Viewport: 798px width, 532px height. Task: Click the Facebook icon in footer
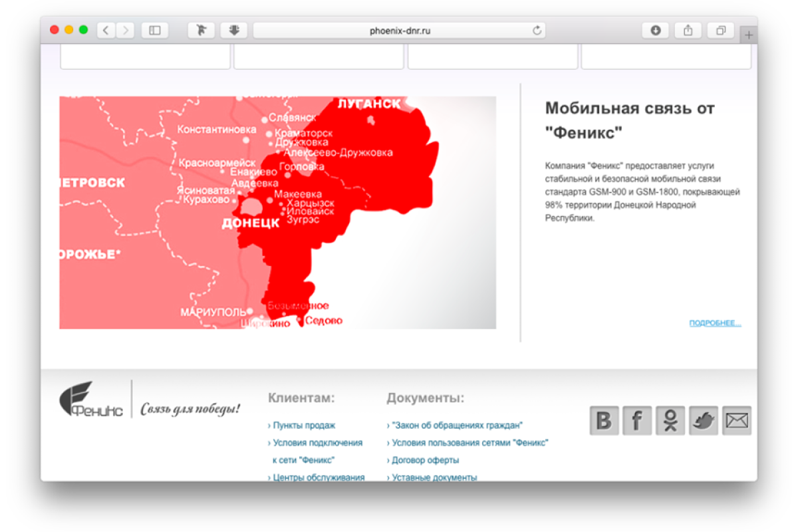pyautogui.click(x=637, y=420)
